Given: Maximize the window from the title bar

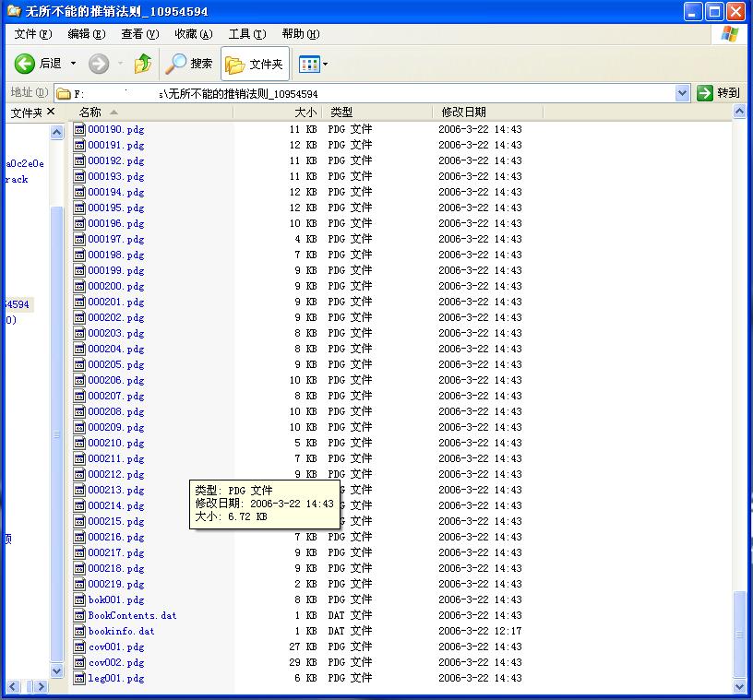Looking at the screenshot, I should coord(714,11).
